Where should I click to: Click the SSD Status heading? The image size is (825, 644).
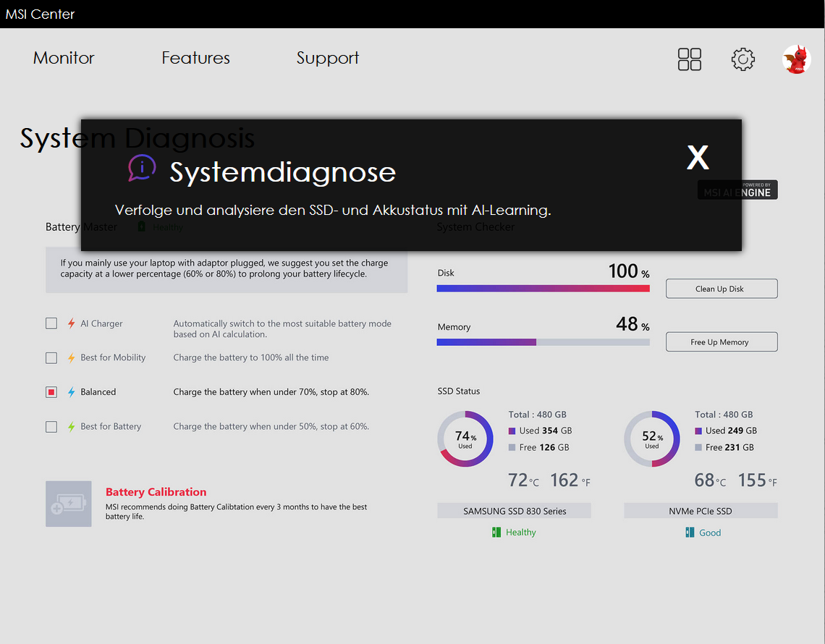point(459,391)
